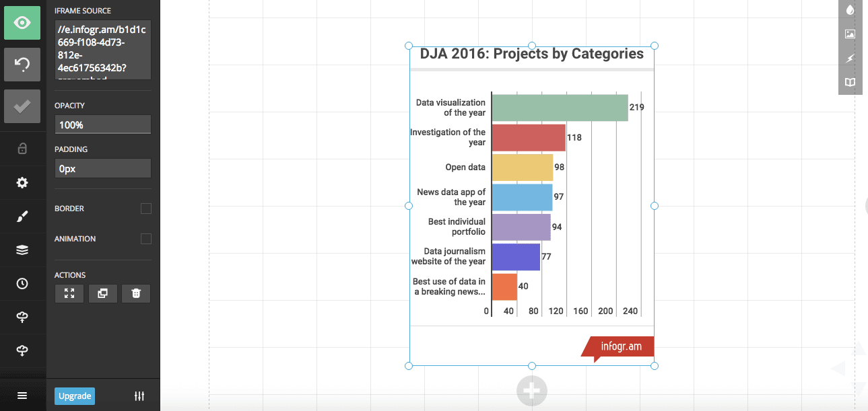Enable the Animation checkbox
868x411 pixels.
146,239
